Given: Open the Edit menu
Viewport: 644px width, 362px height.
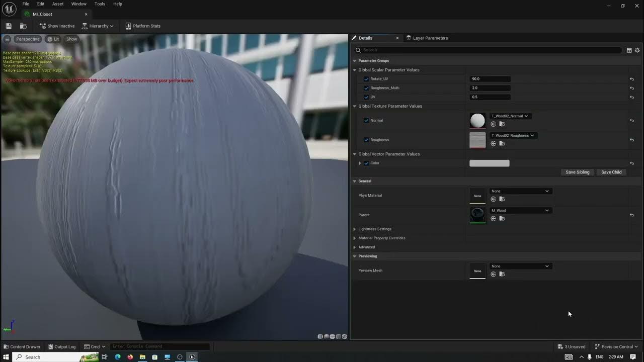Looking at the screenshot, I should point(41,4).
